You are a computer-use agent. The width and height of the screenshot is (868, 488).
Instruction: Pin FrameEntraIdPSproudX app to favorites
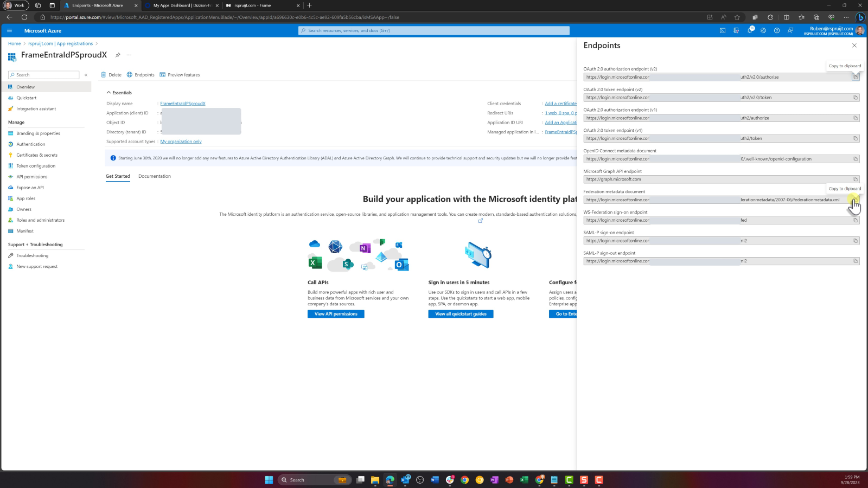coord(118,55)
